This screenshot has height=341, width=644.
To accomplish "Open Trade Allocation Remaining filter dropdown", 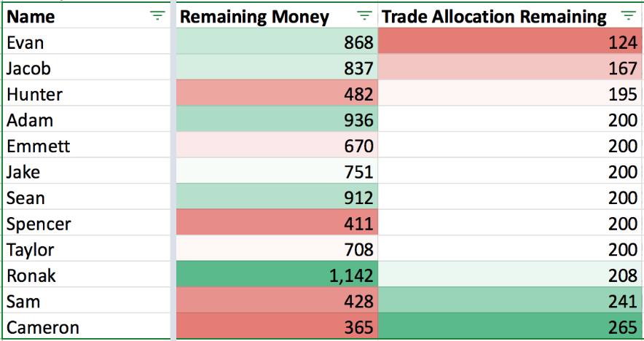I will [627, 16].
